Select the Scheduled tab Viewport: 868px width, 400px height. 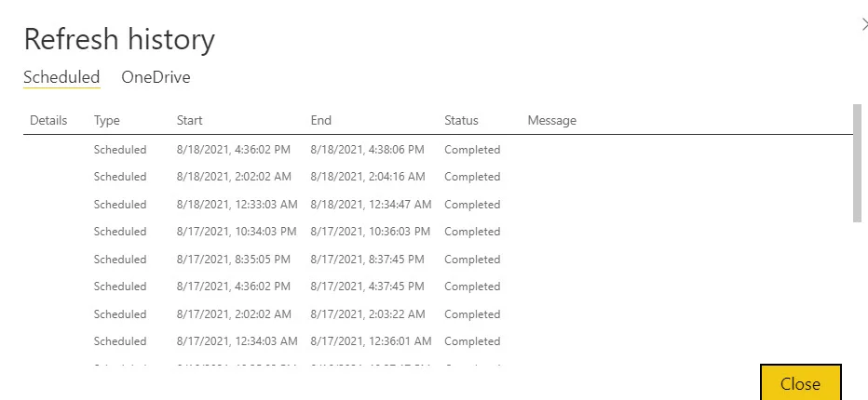point(61,77)
